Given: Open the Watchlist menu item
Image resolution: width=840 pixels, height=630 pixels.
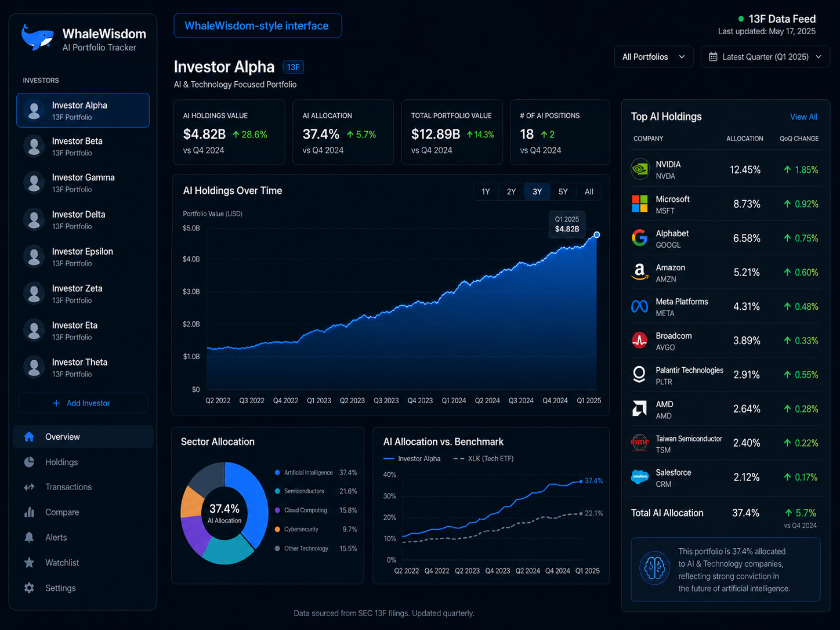Looking at the screenshot, I should 84,563.
